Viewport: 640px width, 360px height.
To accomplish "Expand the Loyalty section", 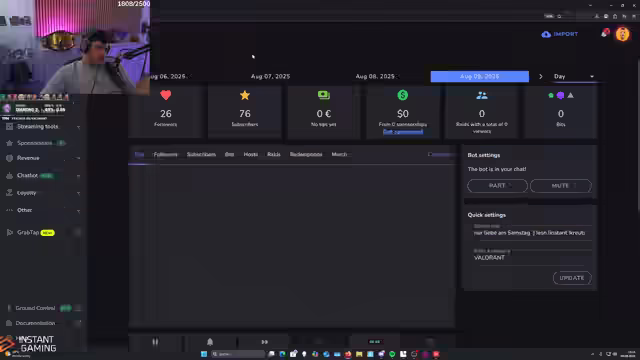I will pyautogui.click(x=78, y=193).
